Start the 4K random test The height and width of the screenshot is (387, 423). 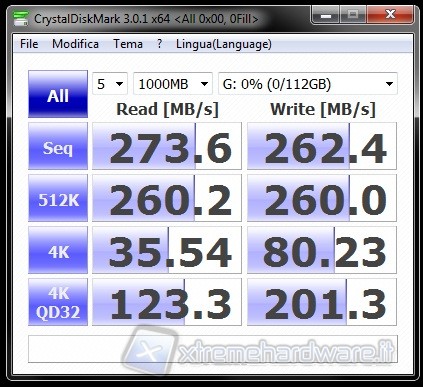point(58,250)
